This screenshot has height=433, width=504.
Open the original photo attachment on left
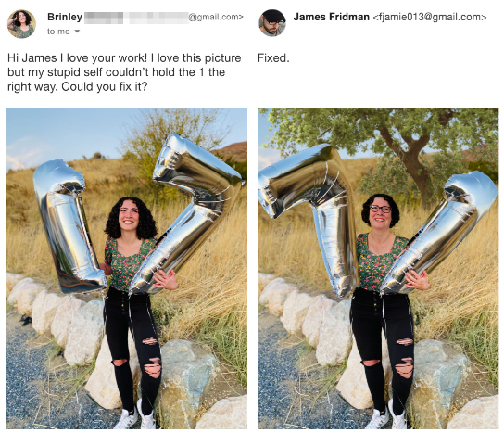click(127, 268)
